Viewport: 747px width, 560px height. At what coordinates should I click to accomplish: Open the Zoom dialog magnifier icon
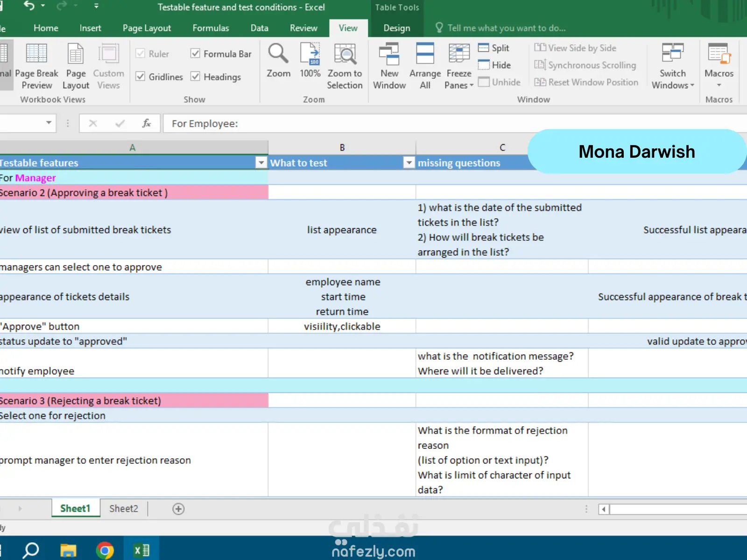point(278,55)
